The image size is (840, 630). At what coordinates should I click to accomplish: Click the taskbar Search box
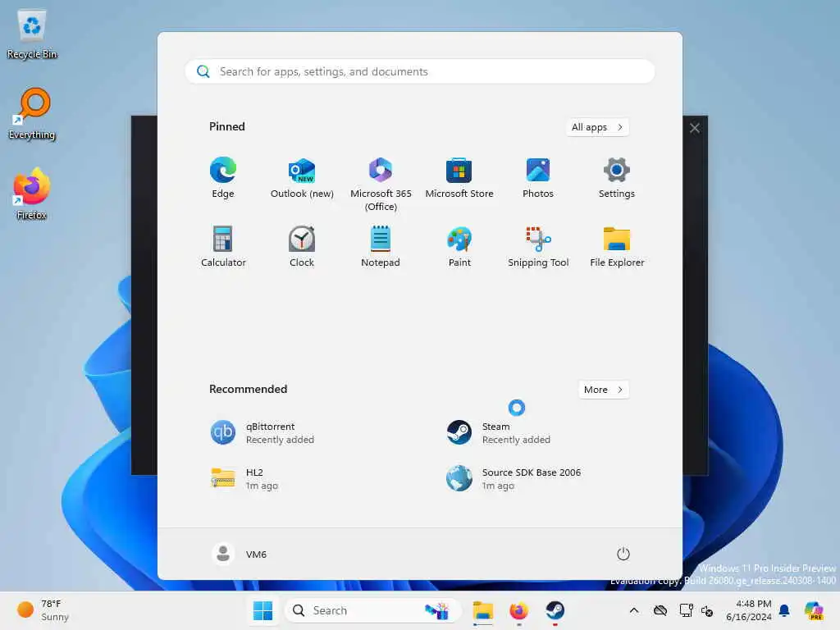373,610
